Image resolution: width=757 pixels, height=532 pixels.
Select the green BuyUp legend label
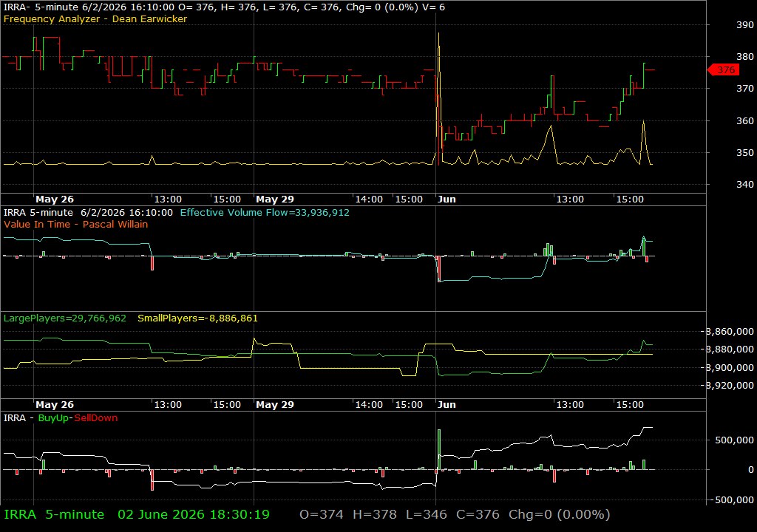click(x=53, y=417)
